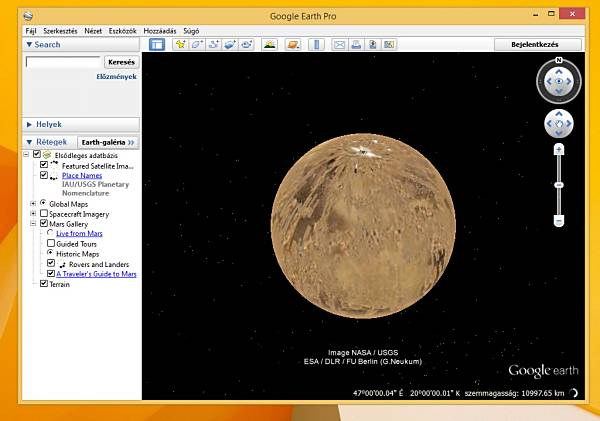Click the N north-reset marker on compass

click(x=559, y=60)
